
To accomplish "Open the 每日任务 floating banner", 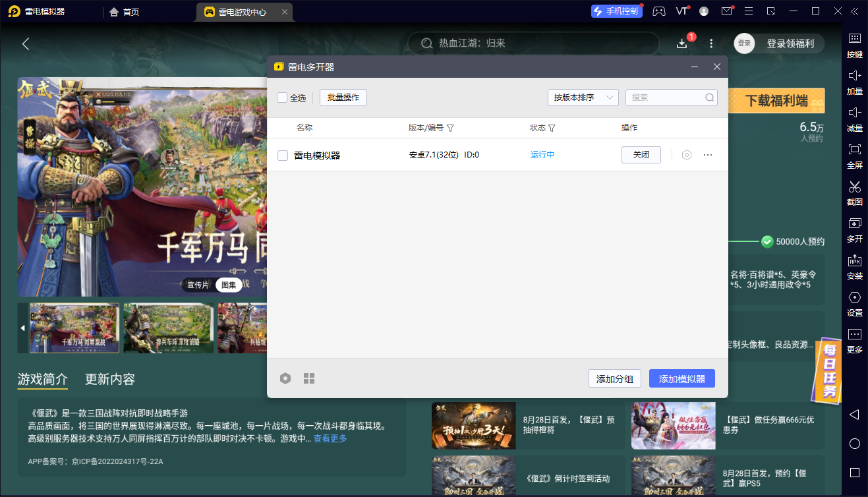I will click(x=829, y=371).
